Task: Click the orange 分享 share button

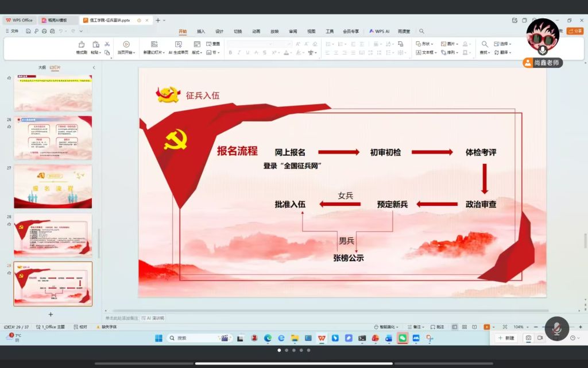Action: (x=574, y=31)
